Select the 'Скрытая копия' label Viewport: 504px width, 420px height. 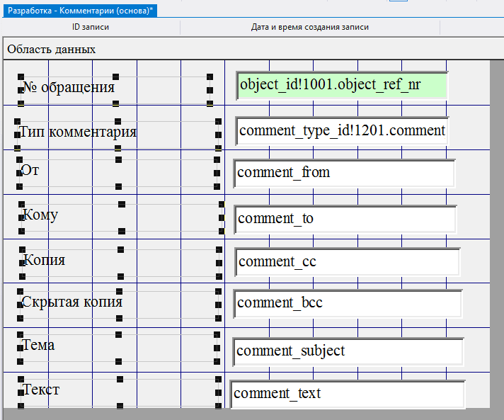[71, 302]
